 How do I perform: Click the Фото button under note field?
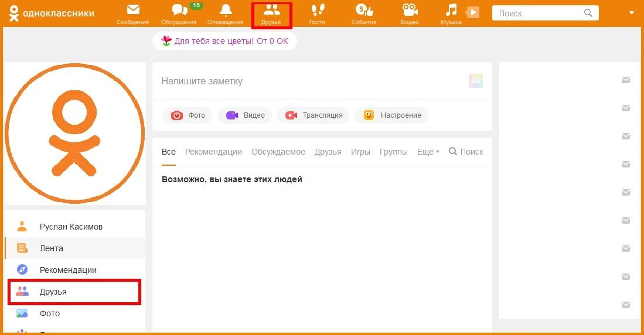point(188,115)
